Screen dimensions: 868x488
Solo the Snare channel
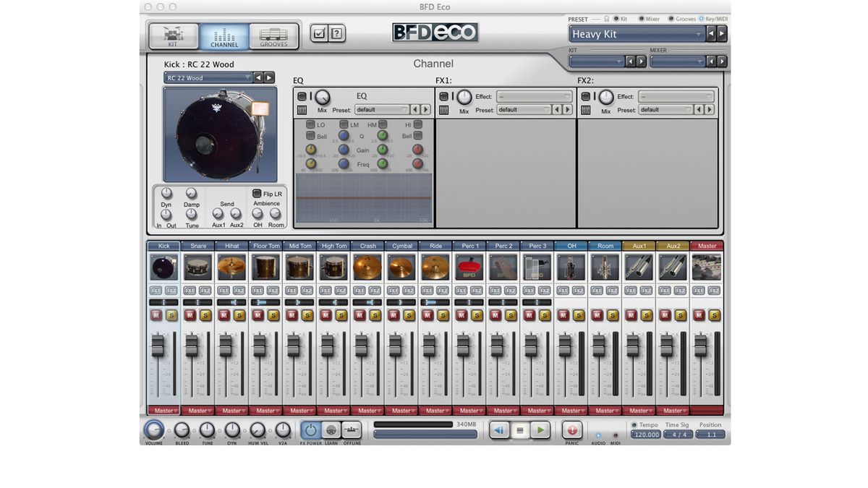tap(205, 315)
